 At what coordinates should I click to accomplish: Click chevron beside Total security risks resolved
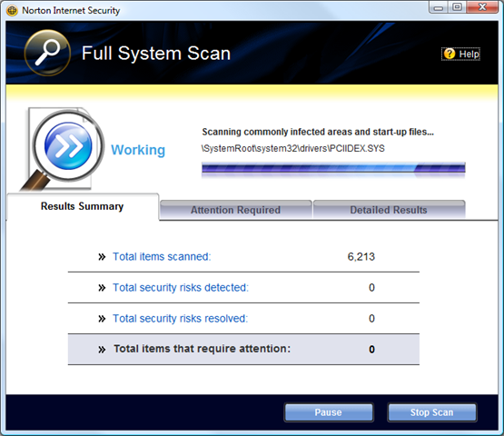[x=102, y=318]
